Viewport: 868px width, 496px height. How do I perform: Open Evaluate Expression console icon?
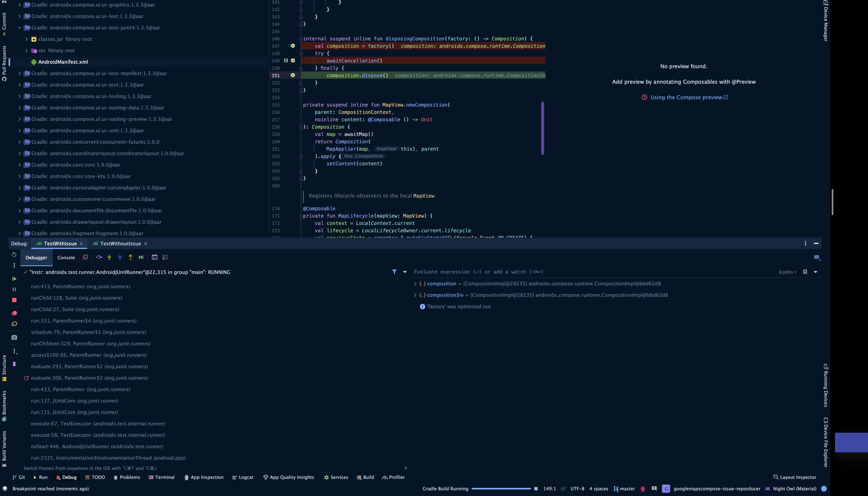(x=155, y=257)
